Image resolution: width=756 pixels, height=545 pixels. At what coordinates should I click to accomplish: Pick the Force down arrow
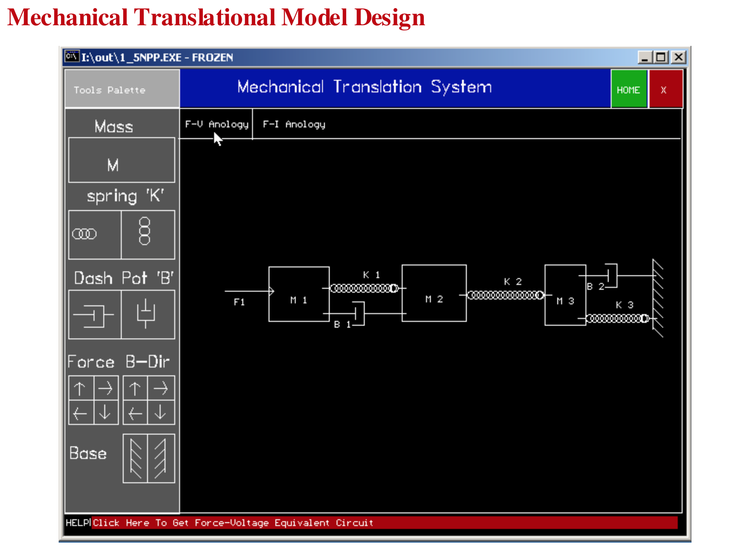pos(106,412)
